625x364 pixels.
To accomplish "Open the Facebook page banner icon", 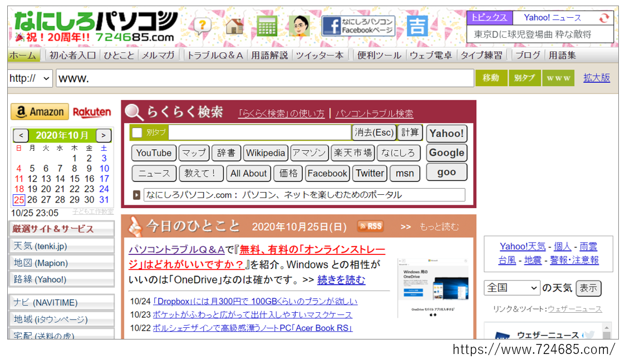I will coord(358,26).
